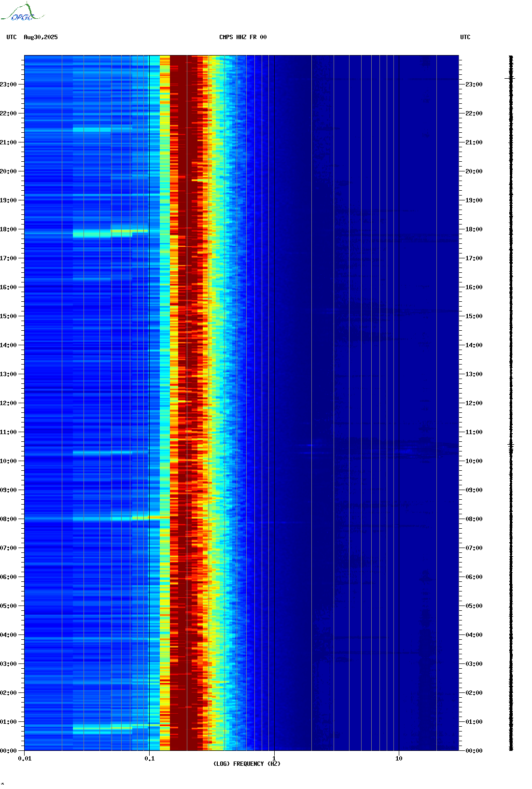This screenshot has width=532, height=789.
Task: Click the 14:00 label on the right axis
Action: coord(474,345)
